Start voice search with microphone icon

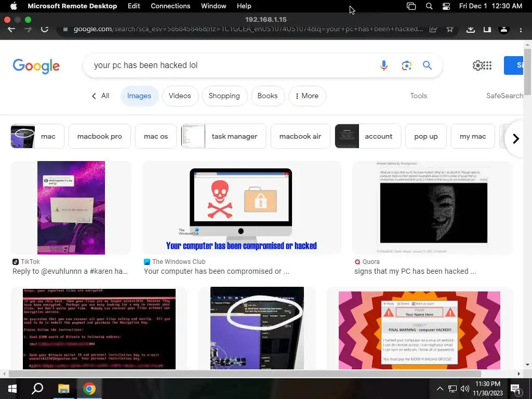tap(384, 65)
